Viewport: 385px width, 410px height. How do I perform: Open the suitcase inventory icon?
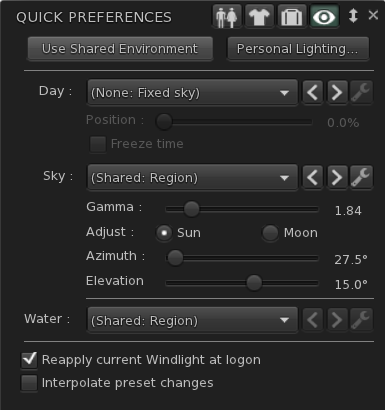click(x=291, y=16)
